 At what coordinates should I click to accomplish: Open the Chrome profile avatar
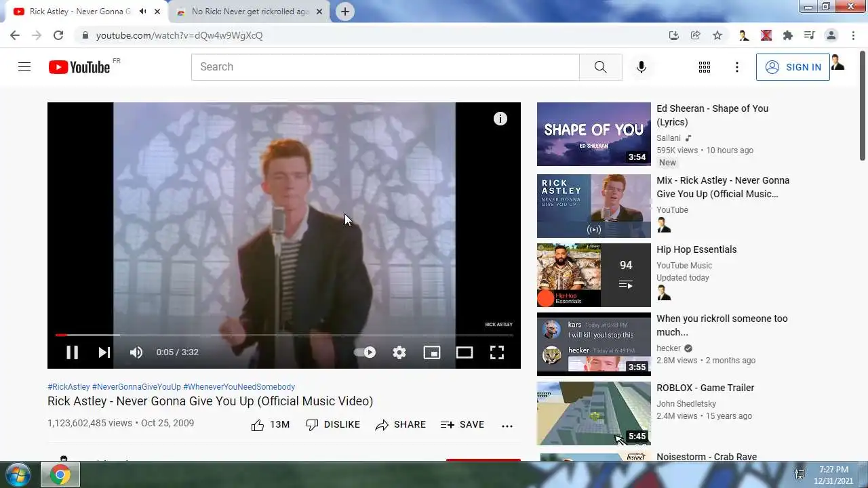[831, 35]
